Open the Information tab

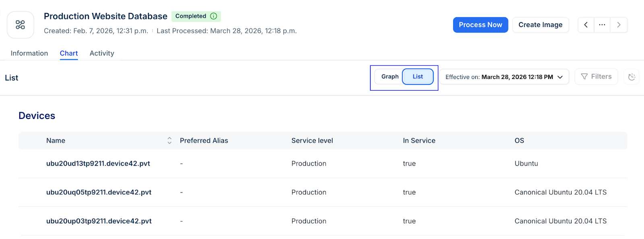tap(29, 53)
